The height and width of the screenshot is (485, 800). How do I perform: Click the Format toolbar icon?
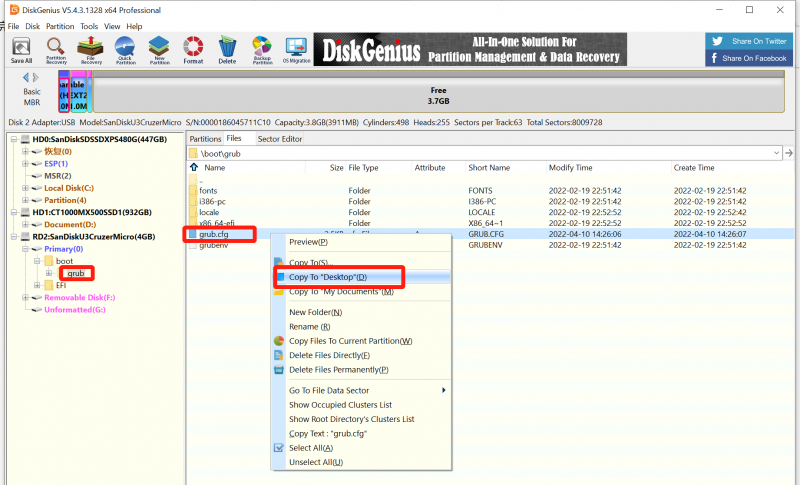pyautogui.click(x=194, y=50)
